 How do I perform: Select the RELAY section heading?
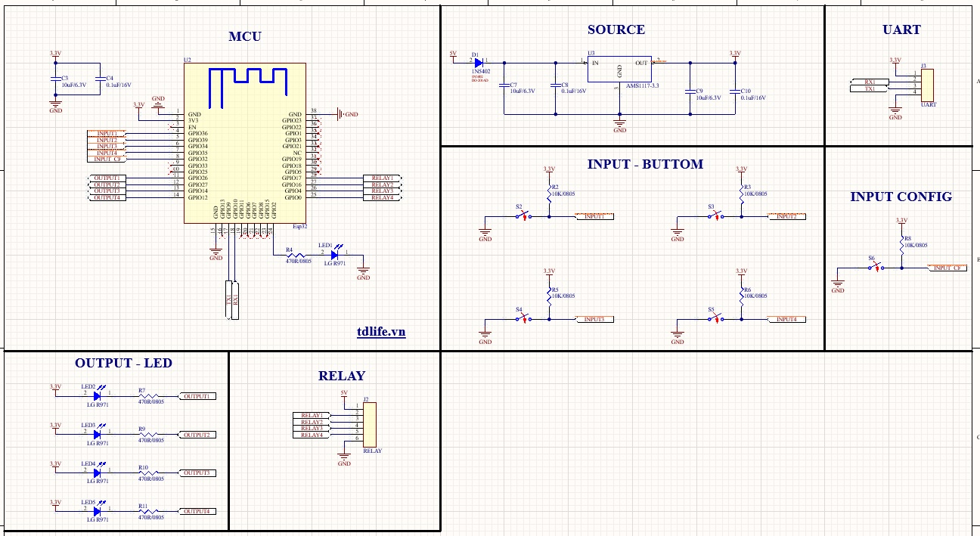(x=342, y=376)
